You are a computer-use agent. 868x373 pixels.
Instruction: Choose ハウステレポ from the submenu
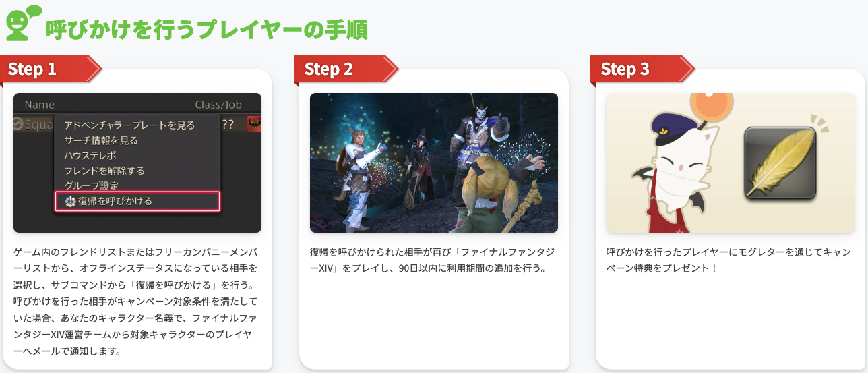pyautogui.click(x=90, y=155)
